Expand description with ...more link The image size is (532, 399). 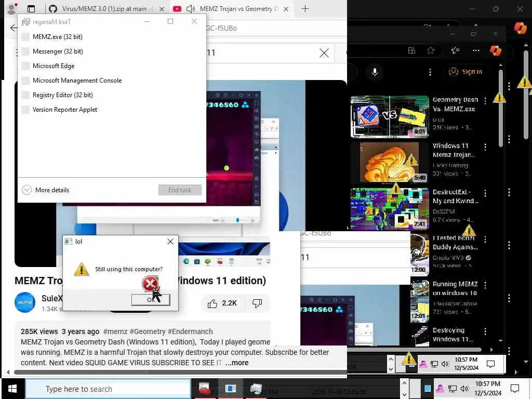[237, 363]
